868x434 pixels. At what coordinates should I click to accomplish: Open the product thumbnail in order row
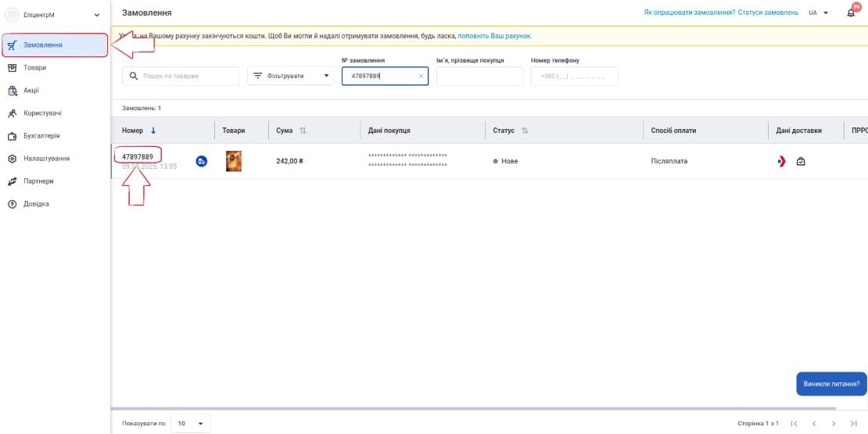coord(234,161)
